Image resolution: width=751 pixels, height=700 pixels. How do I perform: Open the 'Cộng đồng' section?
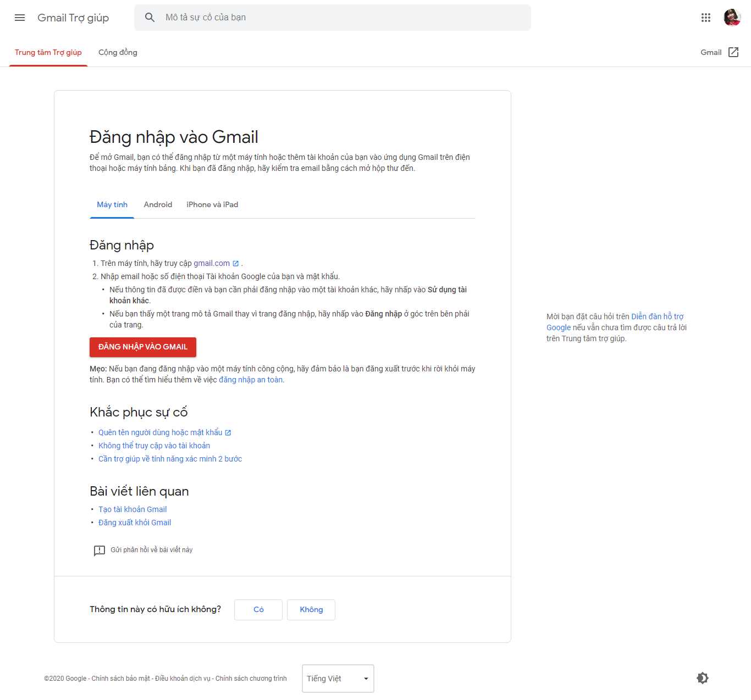(117, 52)
